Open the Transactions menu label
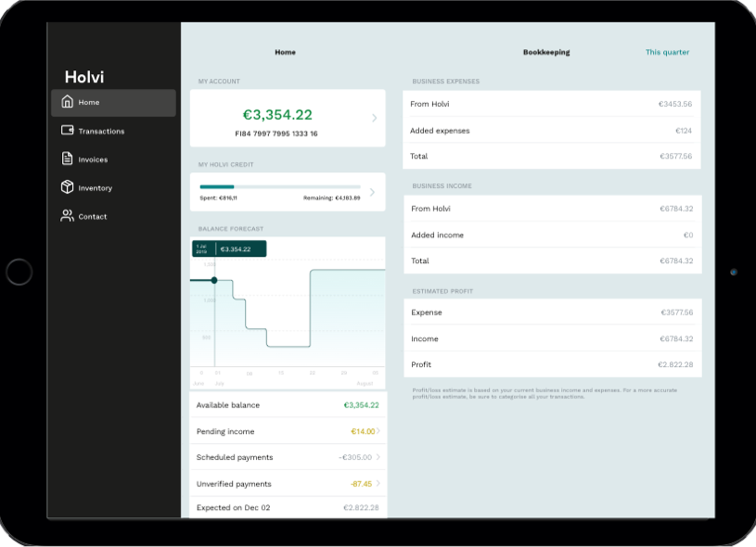This screenshot has width=756, height=547. coord(101,131)
